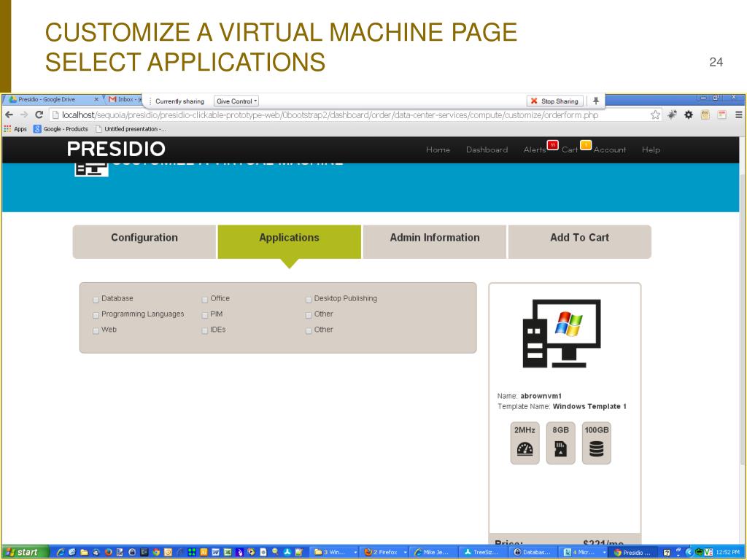747x560 pixels.
Task: Click the red Alerts notification badge
Action: click(553, 145)
